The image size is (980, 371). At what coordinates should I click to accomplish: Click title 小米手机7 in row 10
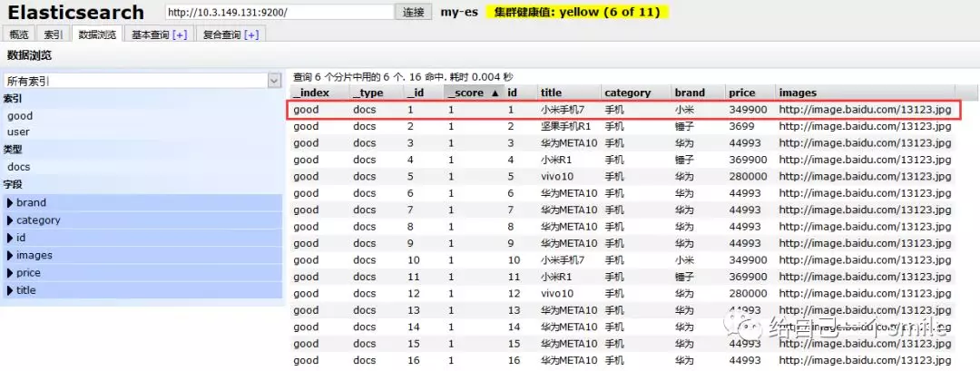(563, 259)
